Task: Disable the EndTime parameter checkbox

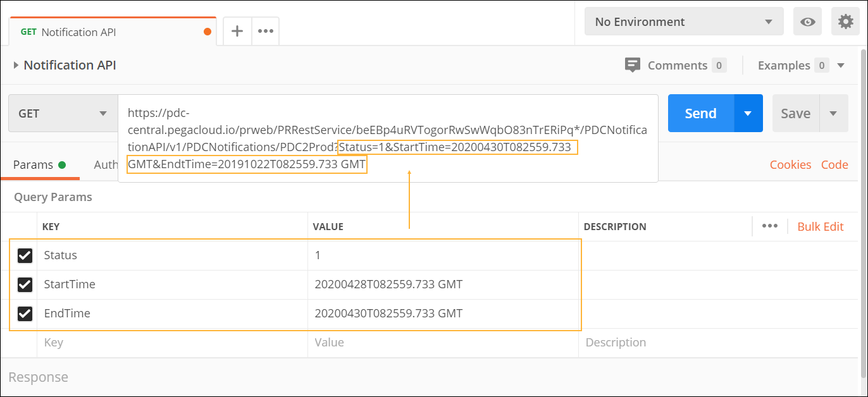Action: [25, 314]
